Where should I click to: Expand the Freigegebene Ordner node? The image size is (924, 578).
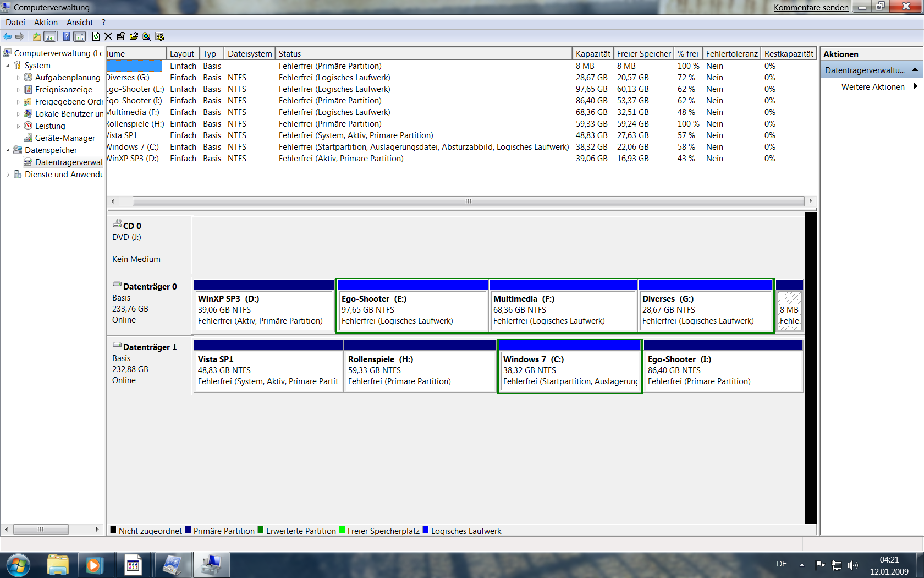pyautogui.click(x=18, y=102)
